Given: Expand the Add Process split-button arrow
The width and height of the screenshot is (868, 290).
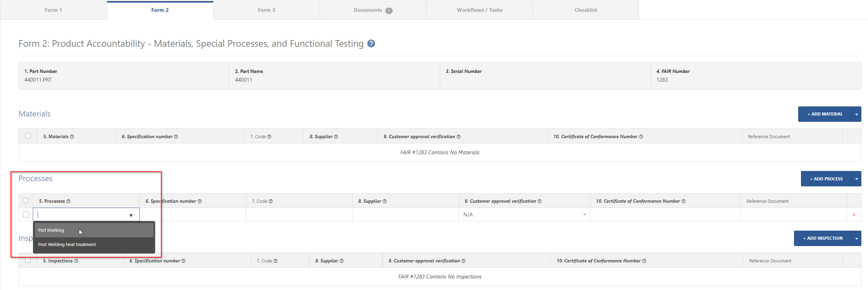Looking at the screenshot, I should [x=856, y=179].
